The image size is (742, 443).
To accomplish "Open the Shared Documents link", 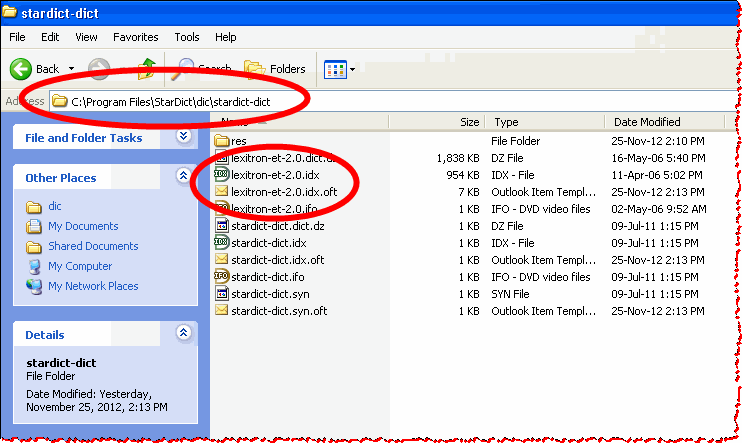I will (x=93, y=246).
